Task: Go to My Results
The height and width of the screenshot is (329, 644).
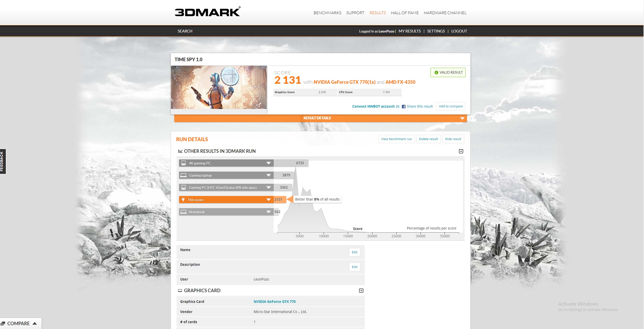Action: pyautogui.click(x=410, y=31)
